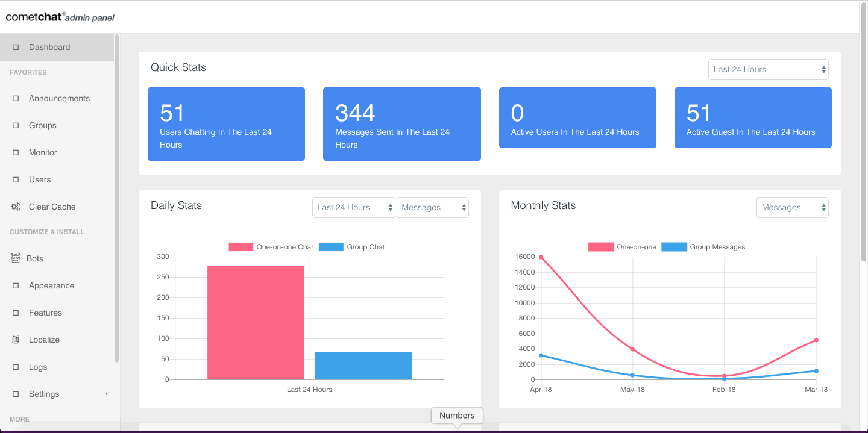Click the One-on-one red legend swatch in Monthly Stats
Viewport: 868px width, 433px height.
pos(600,247)
